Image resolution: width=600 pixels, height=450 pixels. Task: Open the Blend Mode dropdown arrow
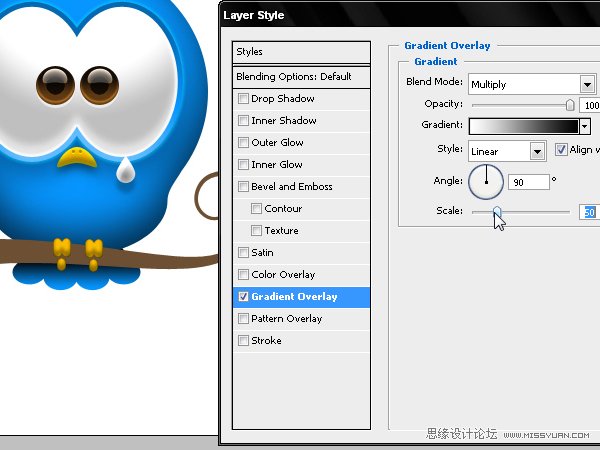tap(587, 84)
